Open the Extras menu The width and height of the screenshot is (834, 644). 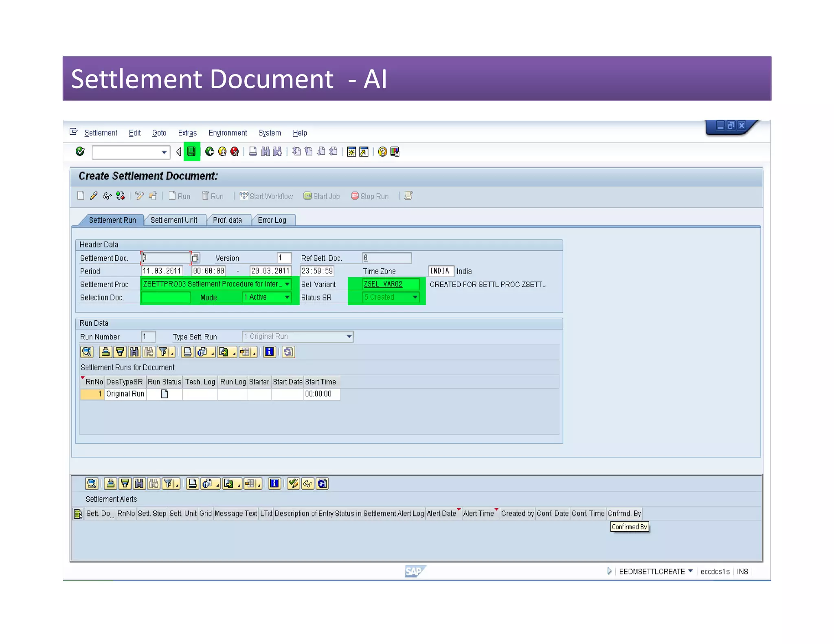pos(187,133)
